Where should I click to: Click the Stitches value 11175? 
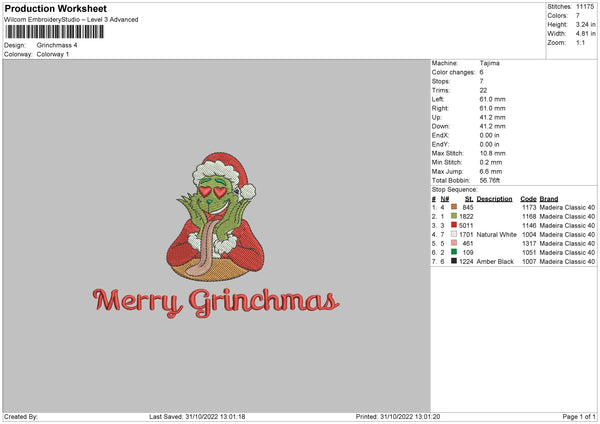tap(585, 7)
